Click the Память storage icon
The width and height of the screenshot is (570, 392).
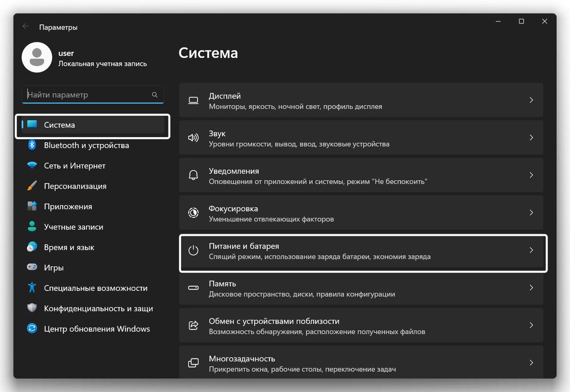coord(193,288)
